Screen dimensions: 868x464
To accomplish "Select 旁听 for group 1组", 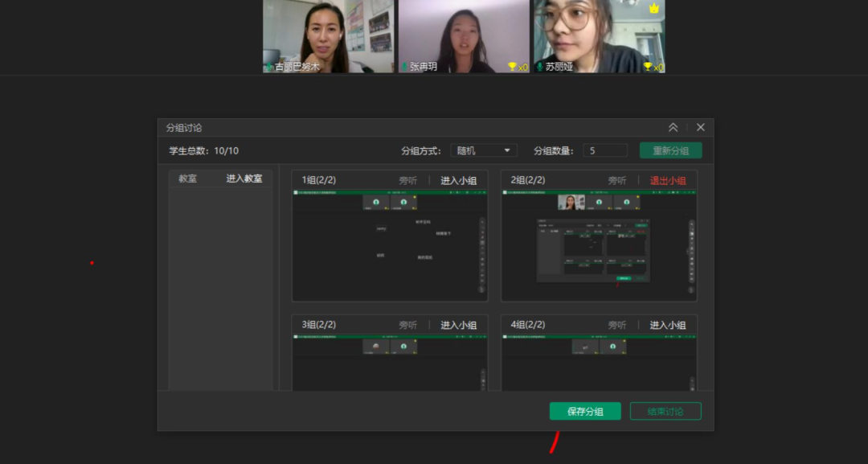I will (x=408, y=181).
